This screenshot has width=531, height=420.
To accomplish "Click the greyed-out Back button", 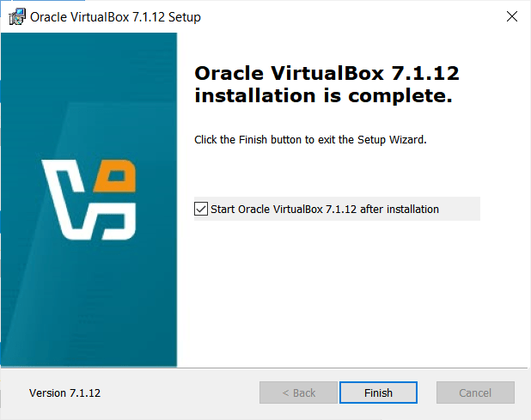I will tap(299, 393).
